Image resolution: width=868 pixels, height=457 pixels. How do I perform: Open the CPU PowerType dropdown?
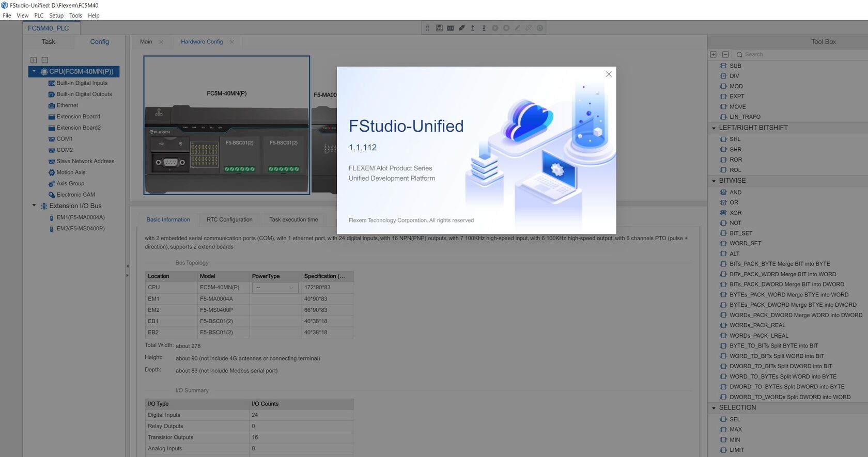click(x=275, y=288)
